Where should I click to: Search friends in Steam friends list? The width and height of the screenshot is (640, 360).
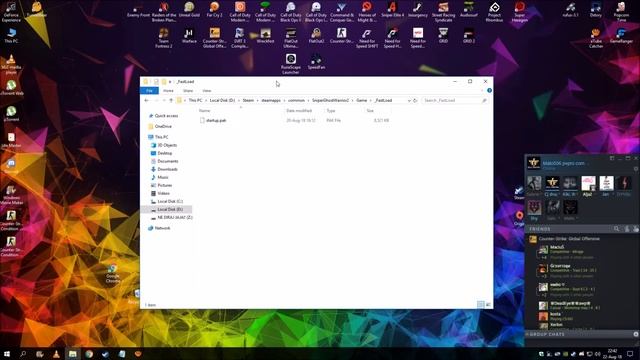pos(616,229)
